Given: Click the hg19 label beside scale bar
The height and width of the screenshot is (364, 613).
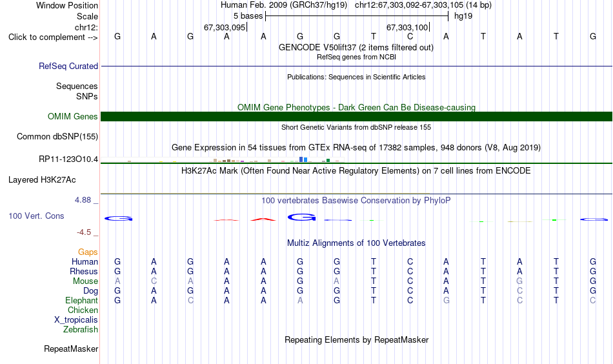Looking at the screenshot, I should tap(463, 16).
